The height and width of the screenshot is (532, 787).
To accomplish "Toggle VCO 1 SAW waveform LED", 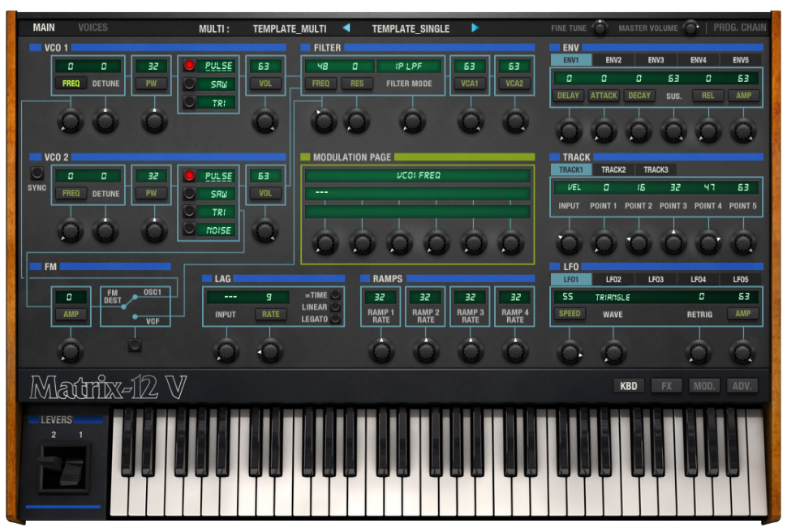I will [x=189, y=84].
